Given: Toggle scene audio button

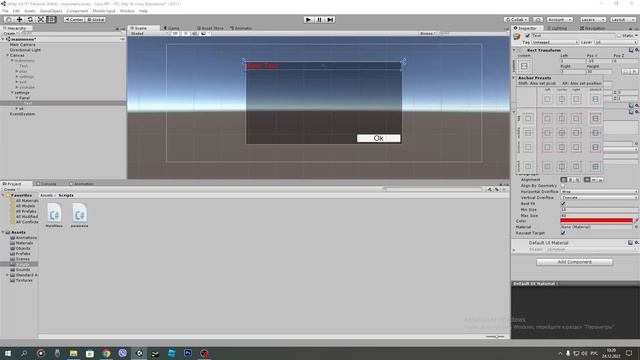Looking at the screenshot, I should pyautogui.click(x=194, y=33).
